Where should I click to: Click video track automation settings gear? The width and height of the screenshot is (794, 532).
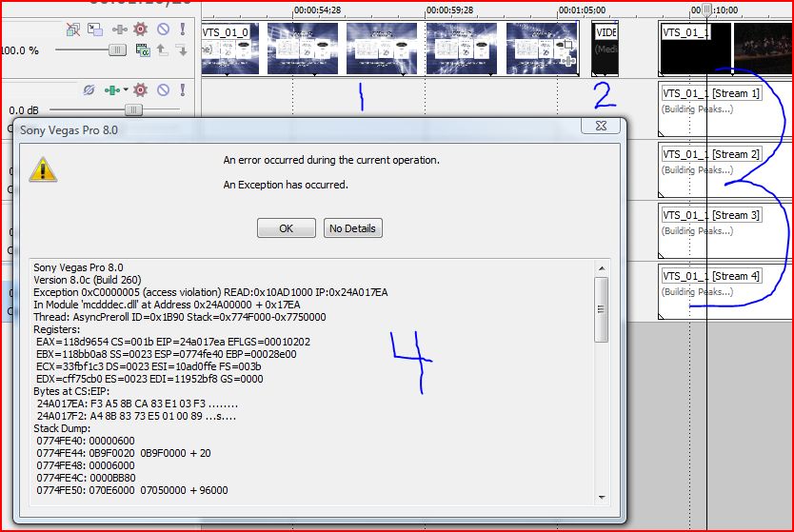tap(140, 30)
